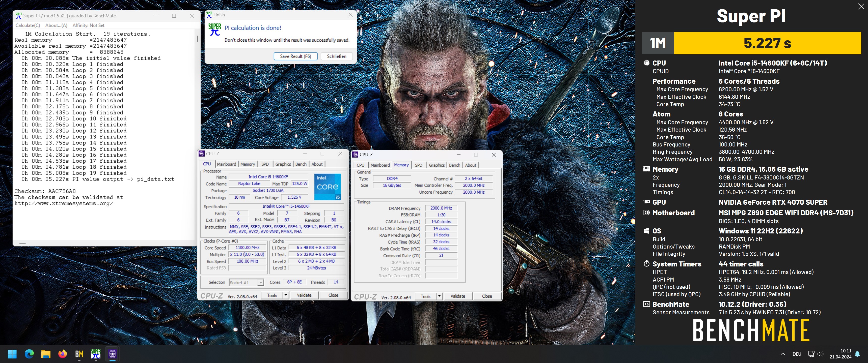Open File Explorer from taskbar
Viewport: 868px width, 363px height.
pyautogui.click(x=46, y=354)
